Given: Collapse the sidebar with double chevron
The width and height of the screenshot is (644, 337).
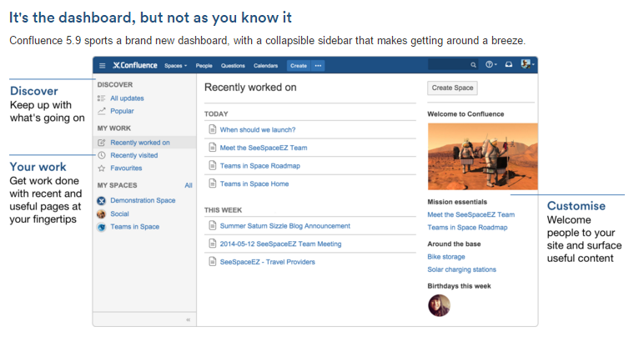Looking at the screenshot, I should [188, 319].
